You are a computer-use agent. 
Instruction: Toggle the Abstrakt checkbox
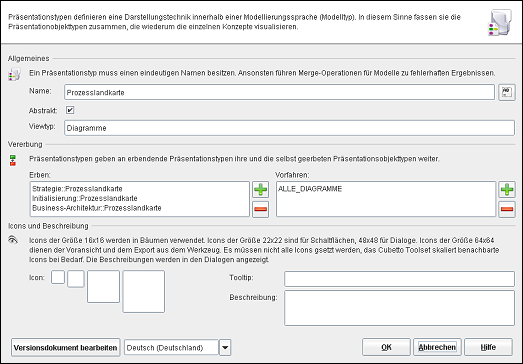[x=70, y=110]
